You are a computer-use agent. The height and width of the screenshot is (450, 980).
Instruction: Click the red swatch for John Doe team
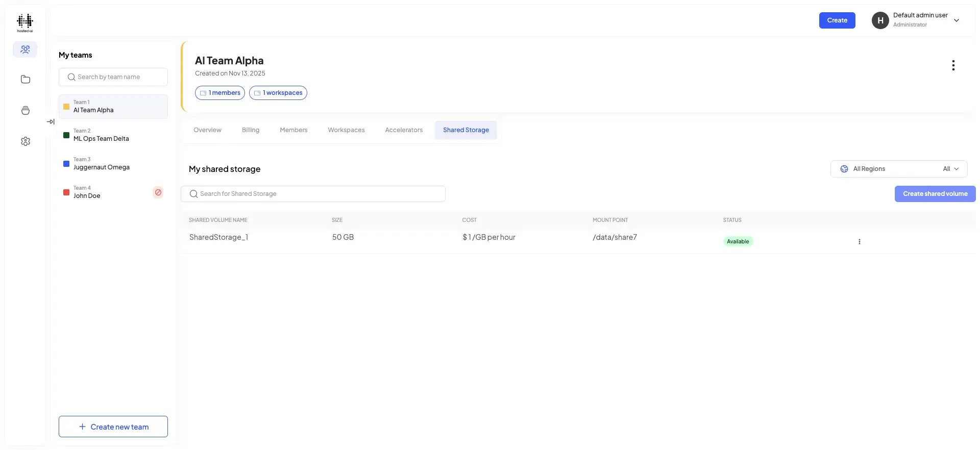point(66,192)
